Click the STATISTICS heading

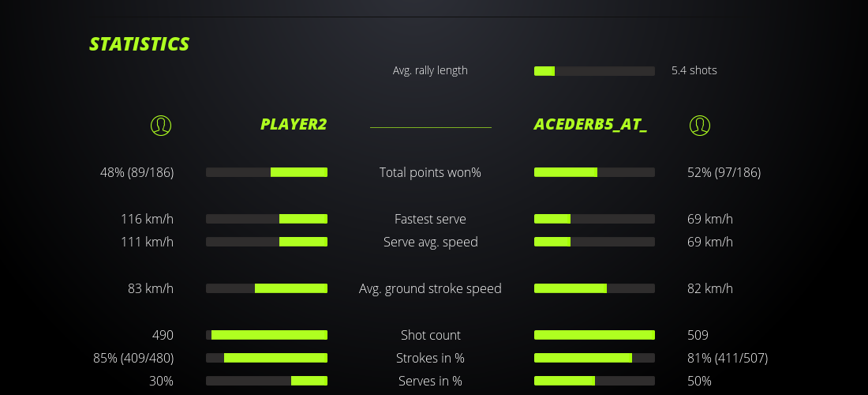(x=140, y=44)
